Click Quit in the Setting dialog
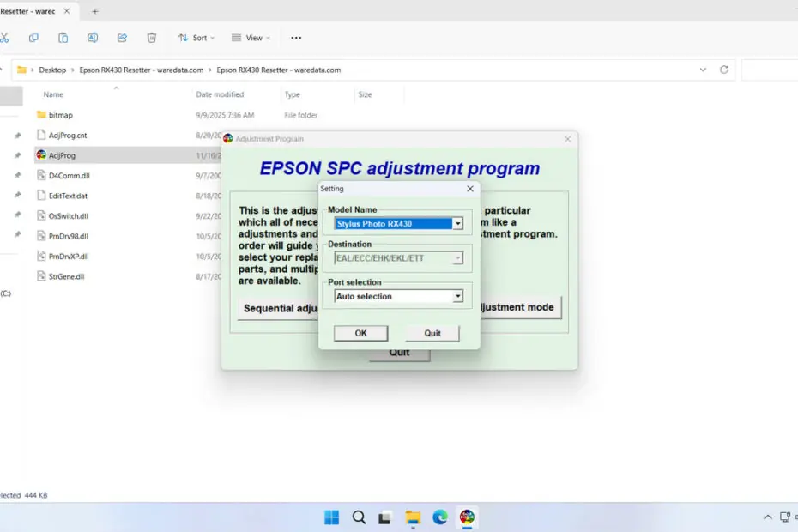The width and height of the screenshot is (798, 532). click(x=432, y=333)
